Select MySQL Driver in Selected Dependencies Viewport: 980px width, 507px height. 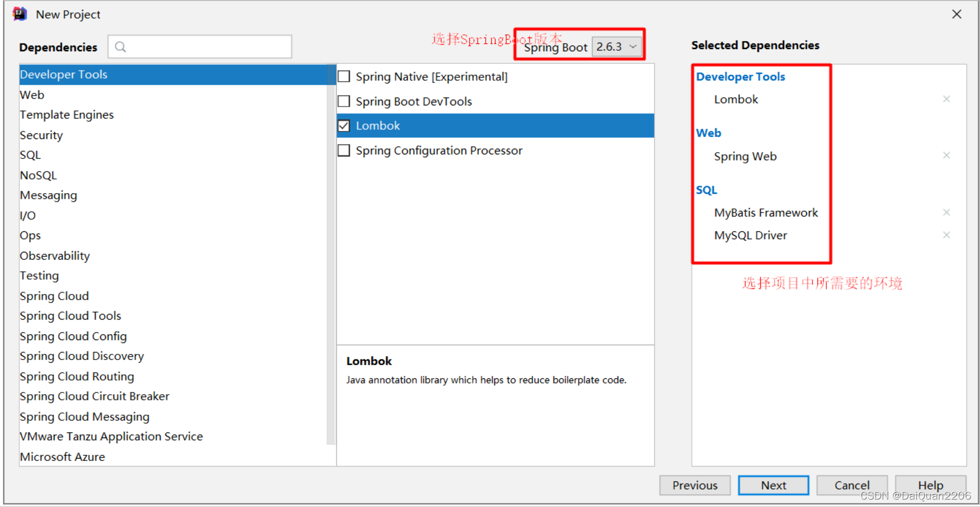(751, 235)
